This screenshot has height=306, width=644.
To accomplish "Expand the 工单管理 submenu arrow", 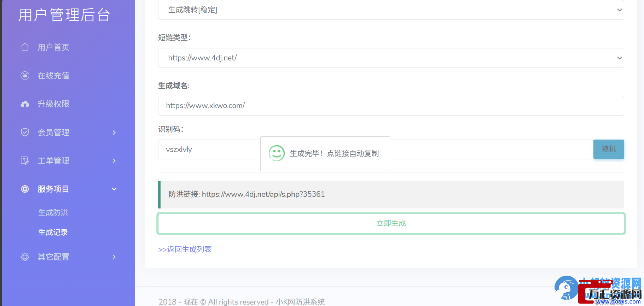I will [114, 161].
